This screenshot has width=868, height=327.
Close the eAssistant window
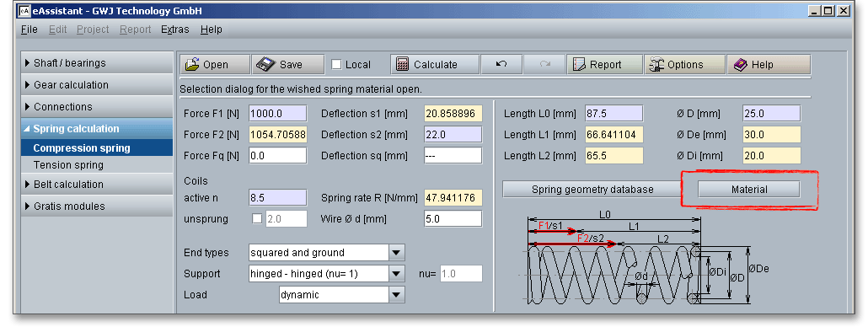tap(843, 10)
